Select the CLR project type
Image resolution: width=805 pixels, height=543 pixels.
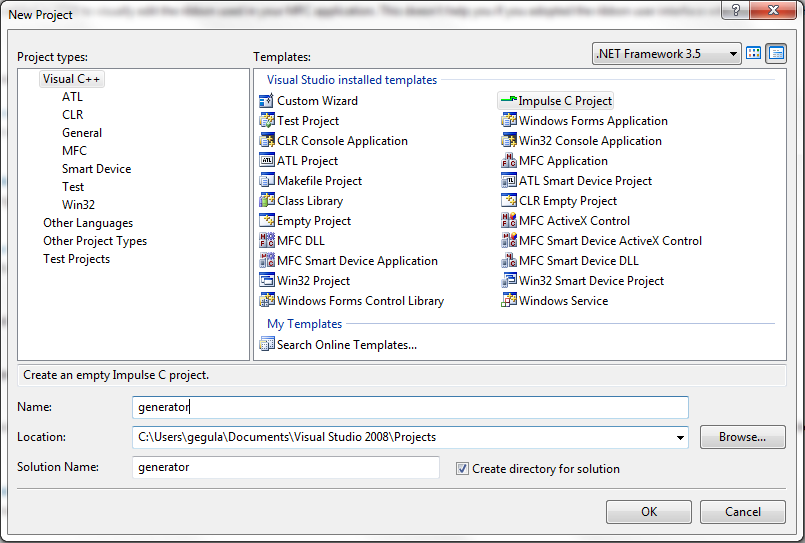pyautogui.click(x=72, y=115)
